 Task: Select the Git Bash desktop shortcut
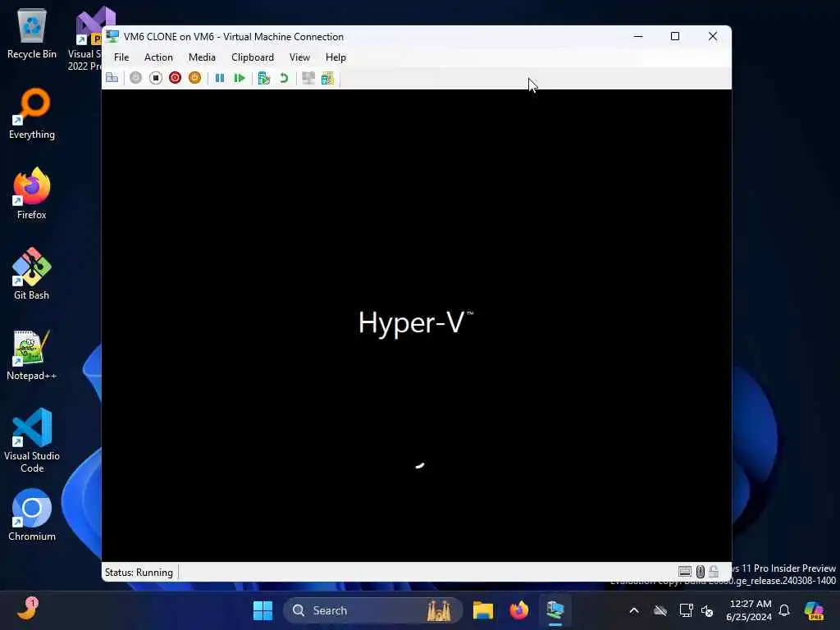(32, 274)
